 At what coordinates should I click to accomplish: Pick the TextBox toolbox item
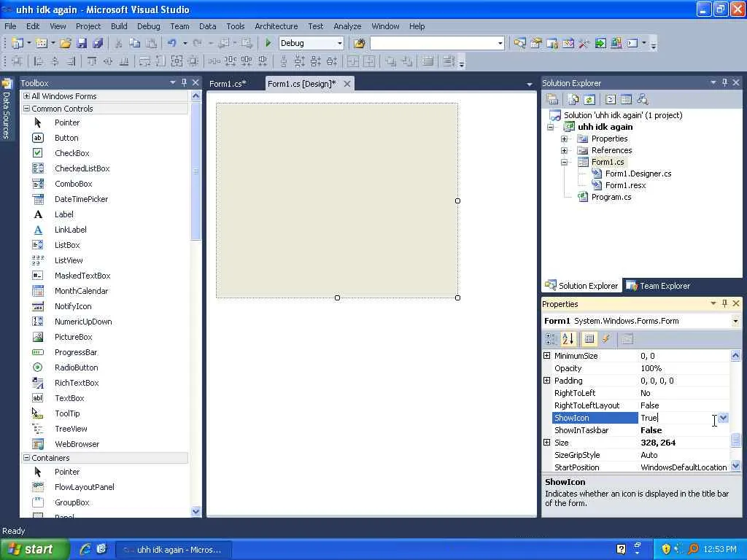69,398
